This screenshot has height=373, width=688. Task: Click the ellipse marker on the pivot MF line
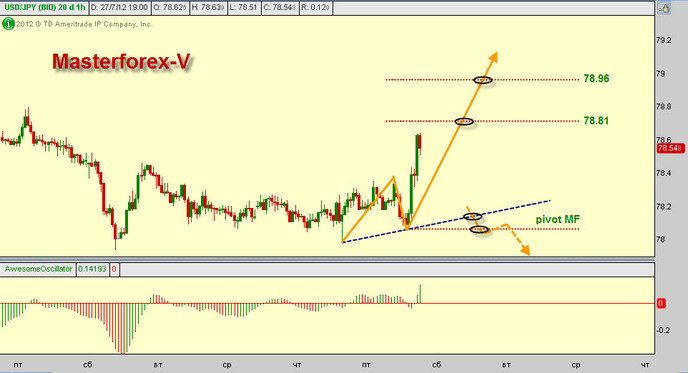point(479,229)
